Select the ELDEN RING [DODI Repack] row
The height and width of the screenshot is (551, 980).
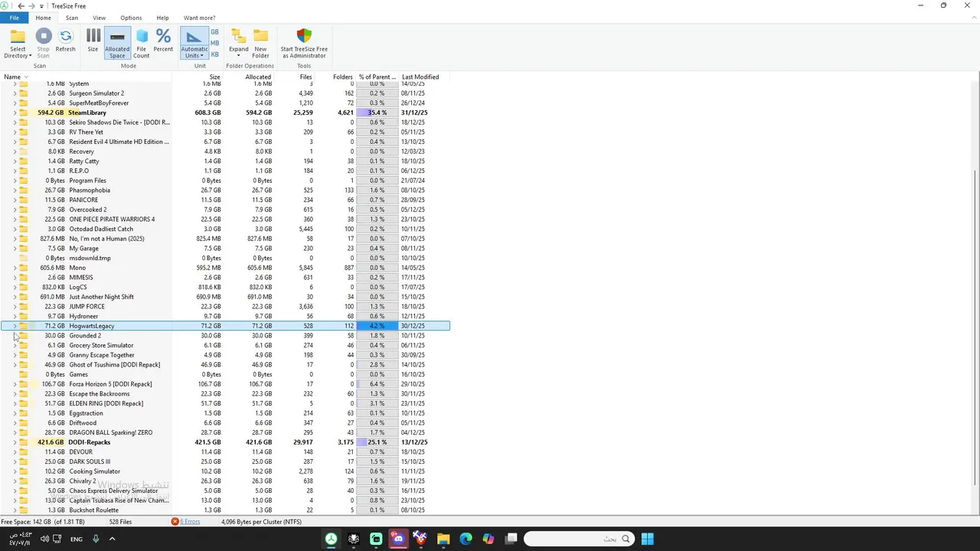(226, 403)
